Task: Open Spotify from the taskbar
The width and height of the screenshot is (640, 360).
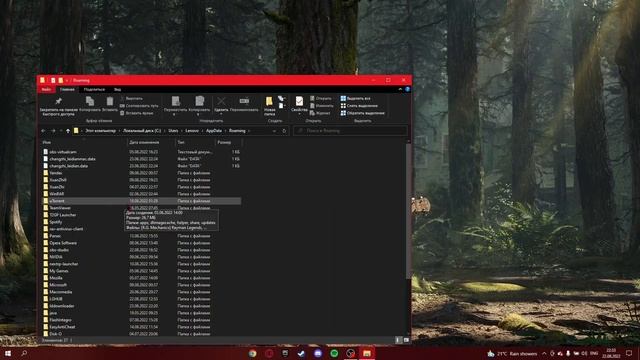Action: point(334,353)
